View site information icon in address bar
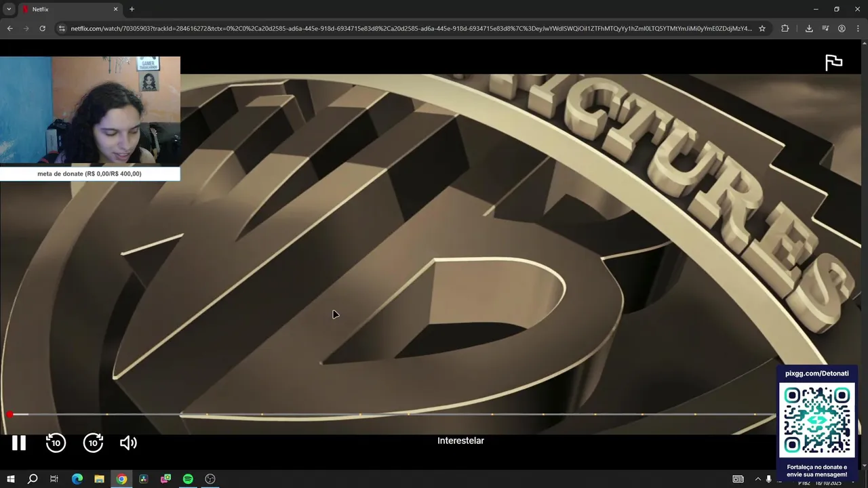The height and width of the screenshot is (488, 868). 62,28
